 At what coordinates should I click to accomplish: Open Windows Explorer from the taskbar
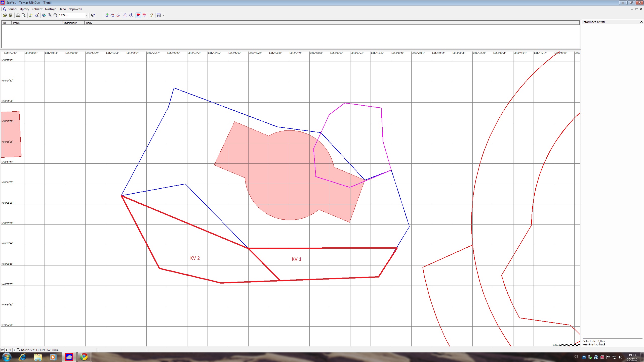[38, 357]
